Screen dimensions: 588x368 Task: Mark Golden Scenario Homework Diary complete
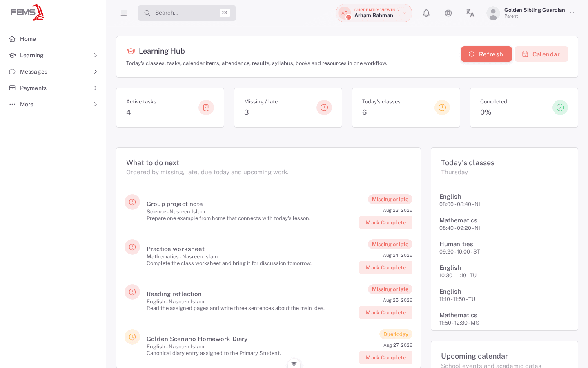pyautogui.click(x=386, y=357)
